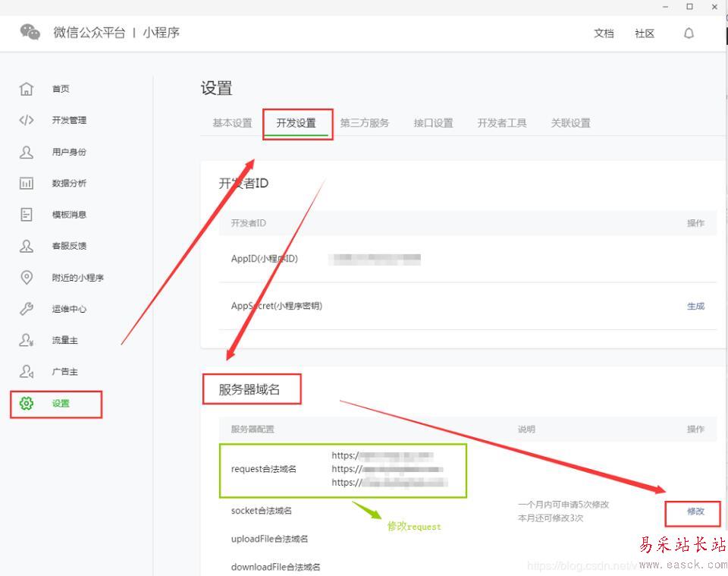Click the code icon beside 开发管理

(27, 121)
